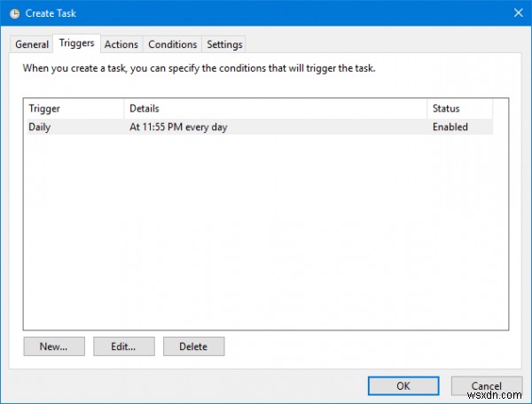The height and width of the screenshot is (404, 532).
Task: Go to the Conditions tab
Action: pyautogui.click(x=172, y=44)
